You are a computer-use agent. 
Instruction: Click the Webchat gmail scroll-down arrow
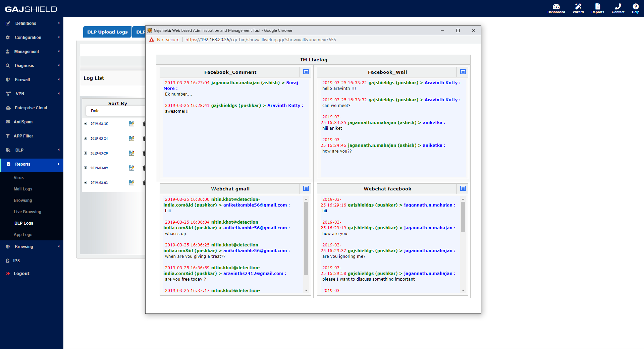(306, 290)
